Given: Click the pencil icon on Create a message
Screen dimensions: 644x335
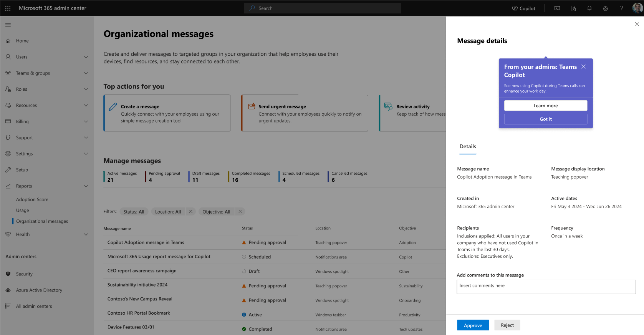Looking at the screenshot, I should tap(113, 107).
